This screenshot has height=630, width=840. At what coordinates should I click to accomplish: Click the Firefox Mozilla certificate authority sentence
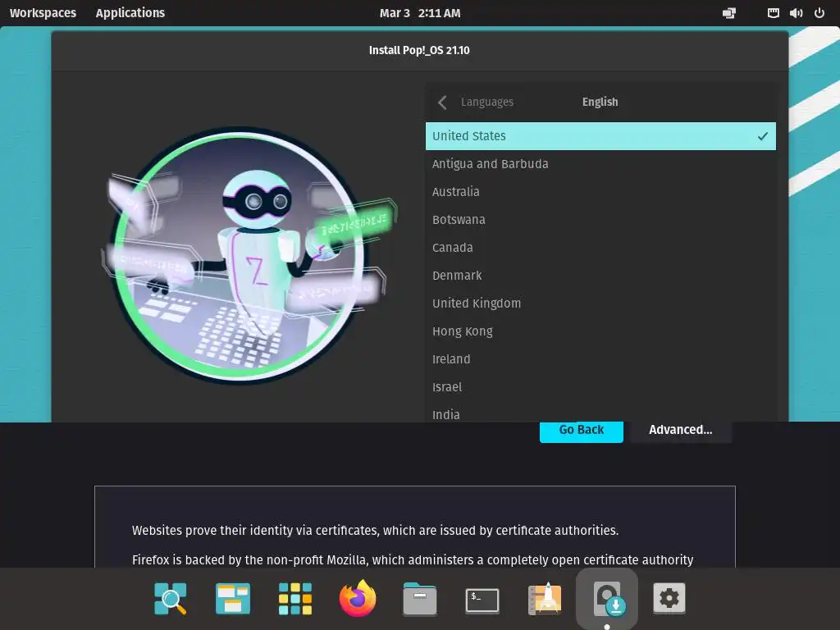(x=413, y=559)
